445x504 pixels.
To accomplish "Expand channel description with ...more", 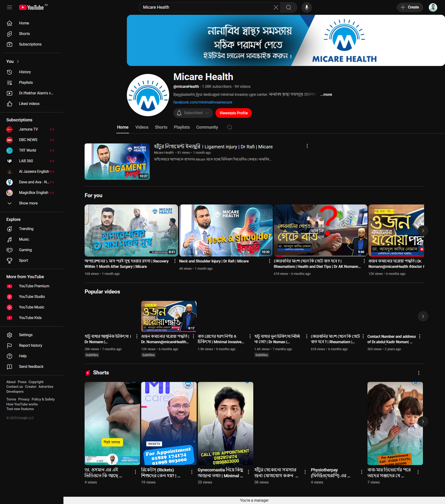I will [326, 95].
